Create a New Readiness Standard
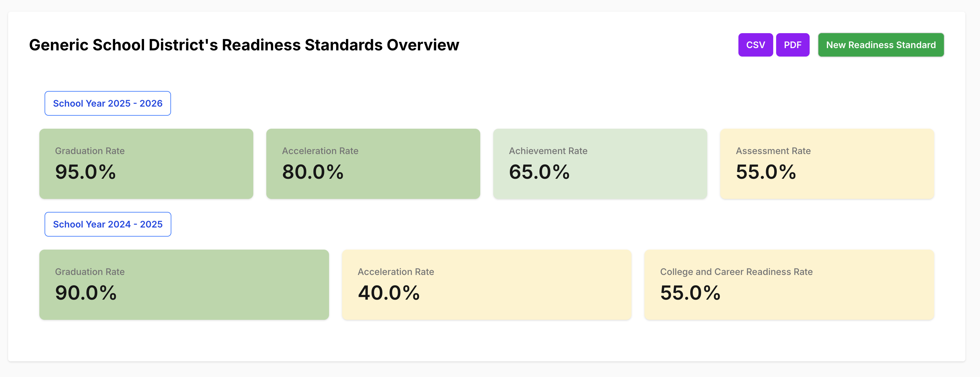 pyautogui.click(x=881, y=45)
